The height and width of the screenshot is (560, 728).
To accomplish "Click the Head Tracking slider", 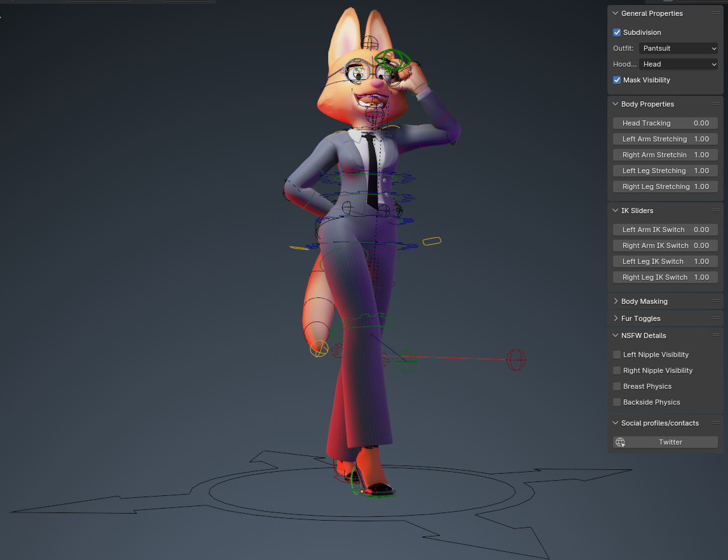I will click(x=665, y=123).
